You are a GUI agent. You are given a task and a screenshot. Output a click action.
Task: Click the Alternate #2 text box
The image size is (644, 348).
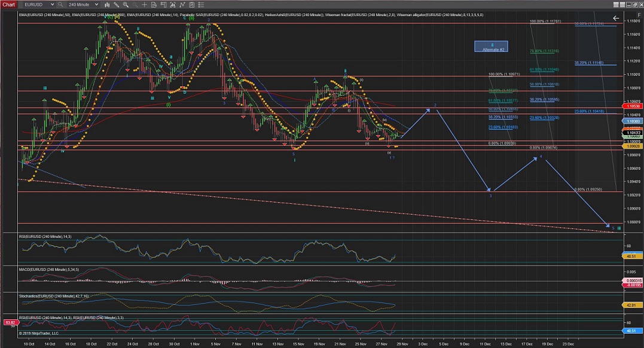491,47
